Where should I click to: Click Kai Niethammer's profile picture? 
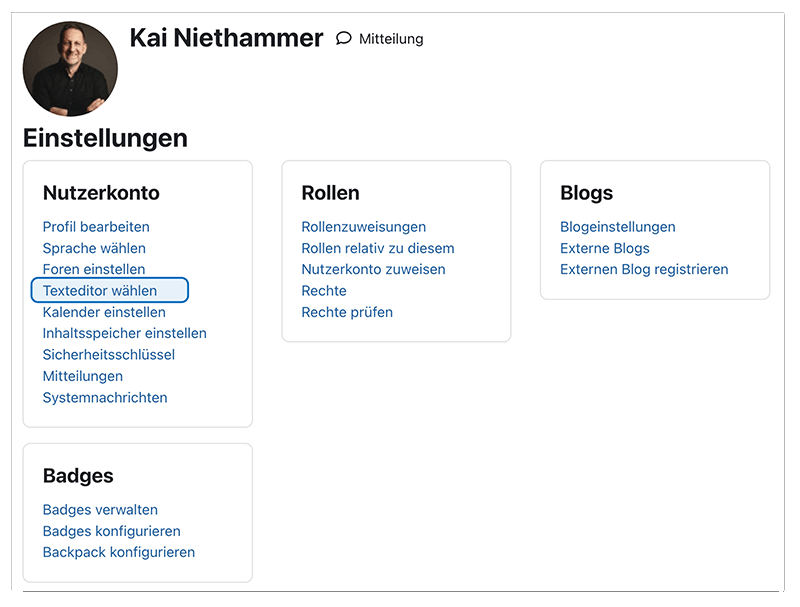(70, 69)
